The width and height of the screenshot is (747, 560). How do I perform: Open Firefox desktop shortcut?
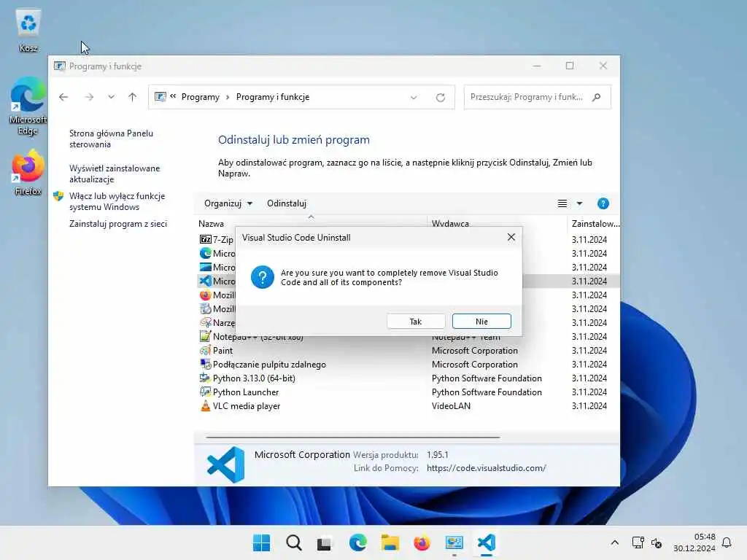pos(28,172)
